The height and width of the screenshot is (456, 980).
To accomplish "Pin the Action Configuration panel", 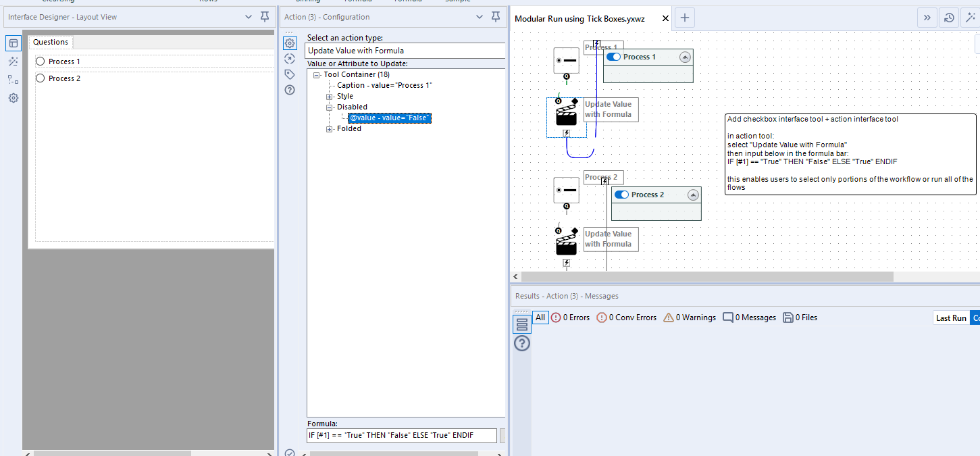I will click(495, 16).
